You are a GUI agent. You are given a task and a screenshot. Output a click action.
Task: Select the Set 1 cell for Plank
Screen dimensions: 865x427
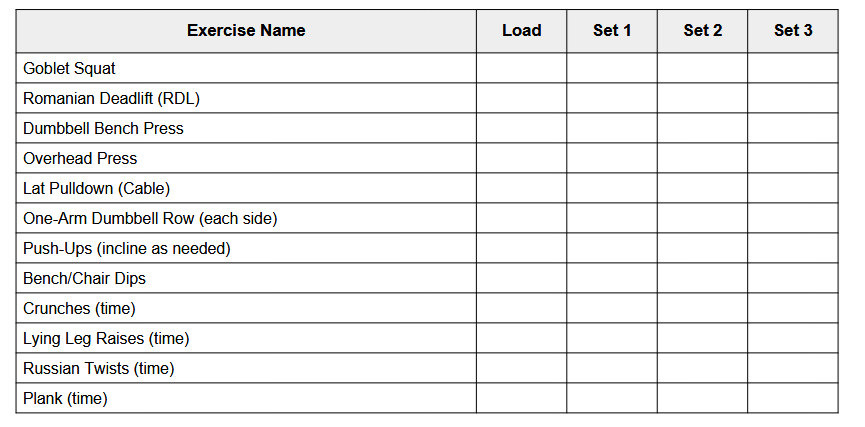pos(612,398)
